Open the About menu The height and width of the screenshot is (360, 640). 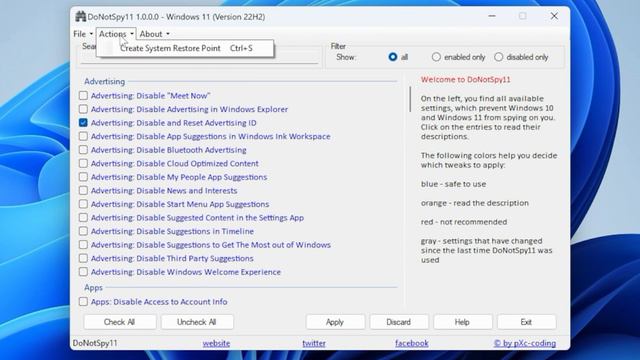(x=154, y=34)
